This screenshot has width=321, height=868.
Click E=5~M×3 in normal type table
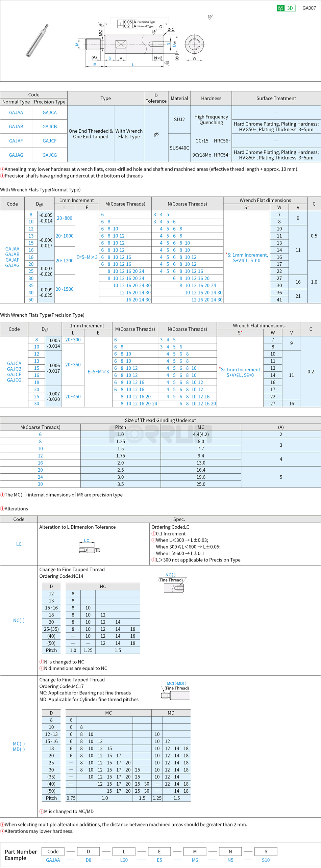coord(87,257)
